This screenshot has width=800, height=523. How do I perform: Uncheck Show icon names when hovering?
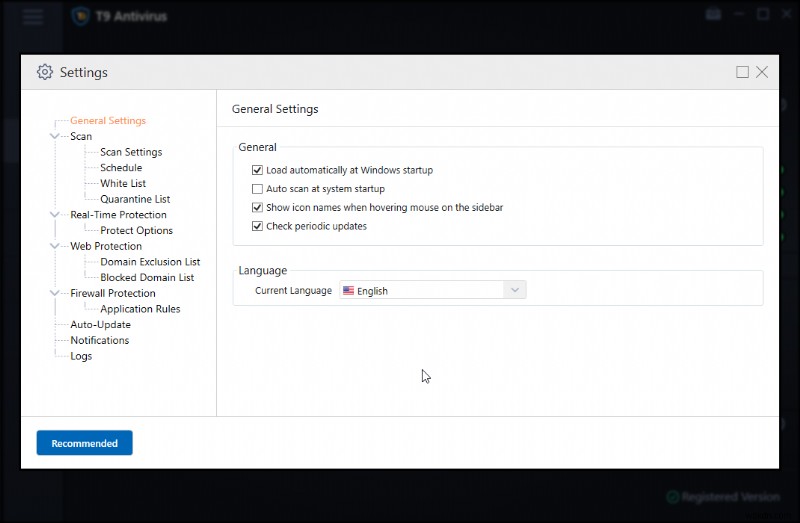click(257, 208)
